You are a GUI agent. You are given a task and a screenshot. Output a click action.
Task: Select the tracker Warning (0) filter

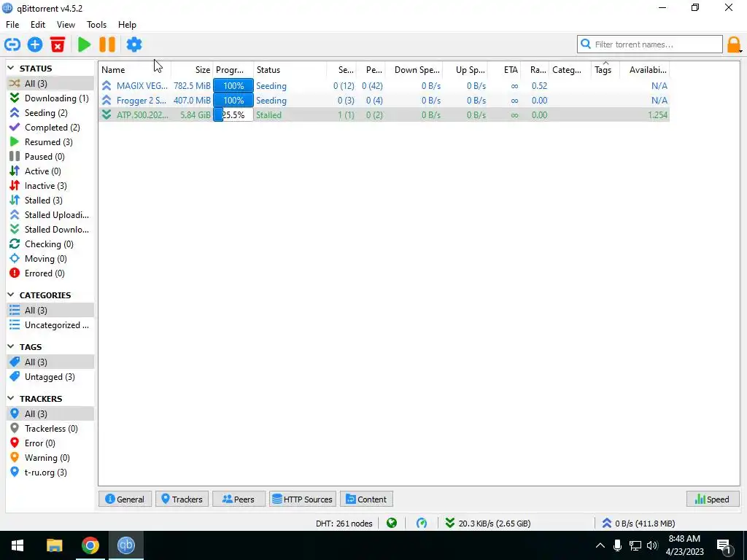coord(50,458)
